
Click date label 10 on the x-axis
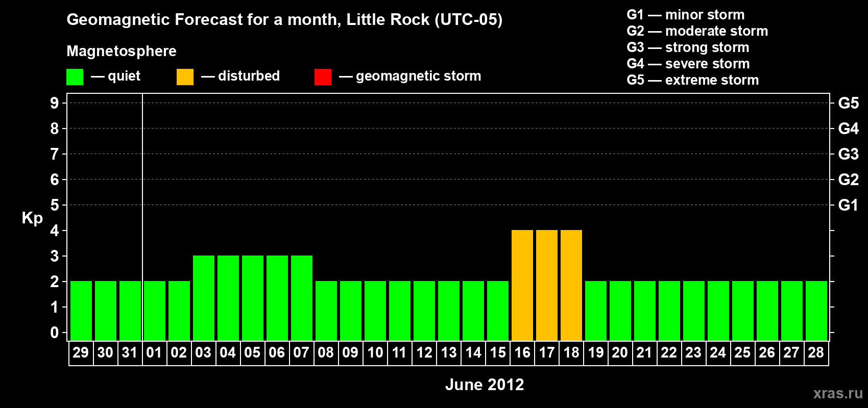point(375,352)
